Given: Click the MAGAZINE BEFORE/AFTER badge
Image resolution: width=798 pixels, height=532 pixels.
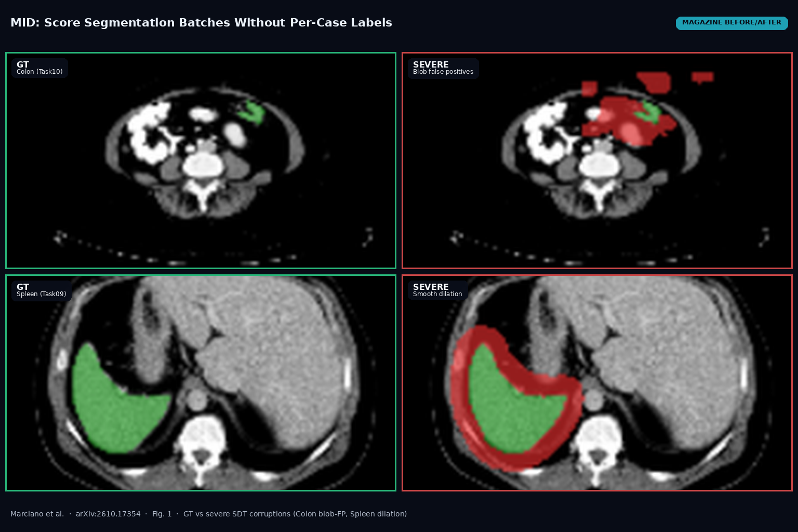Looking at the screenshot, I should click(731, 23).
